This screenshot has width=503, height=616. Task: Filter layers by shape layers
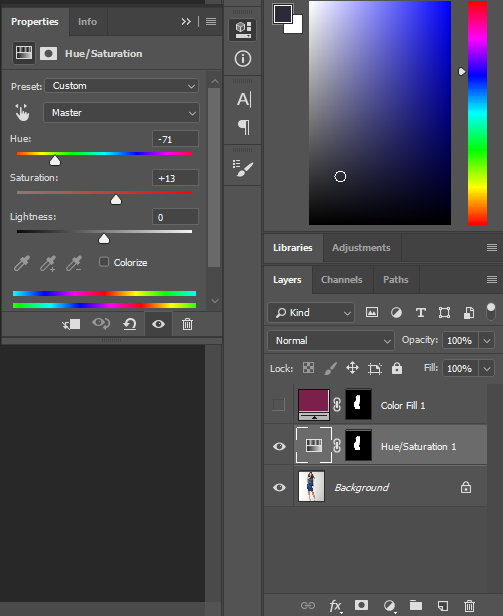coord(444,313)
